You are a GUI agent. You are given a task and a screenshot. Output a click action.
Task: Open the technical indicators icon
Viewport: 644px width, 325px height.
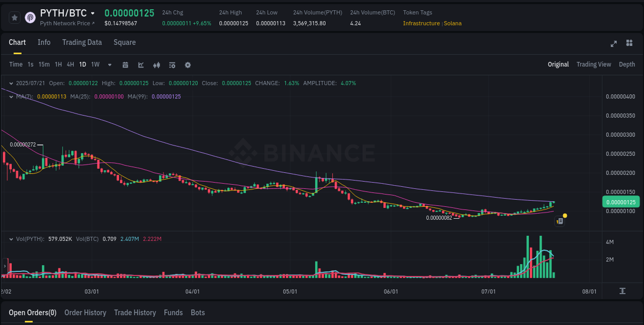[157, 64]
